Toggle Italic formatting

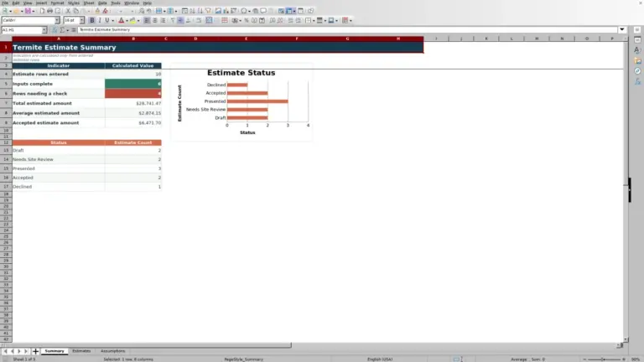[x=100, y=20]
